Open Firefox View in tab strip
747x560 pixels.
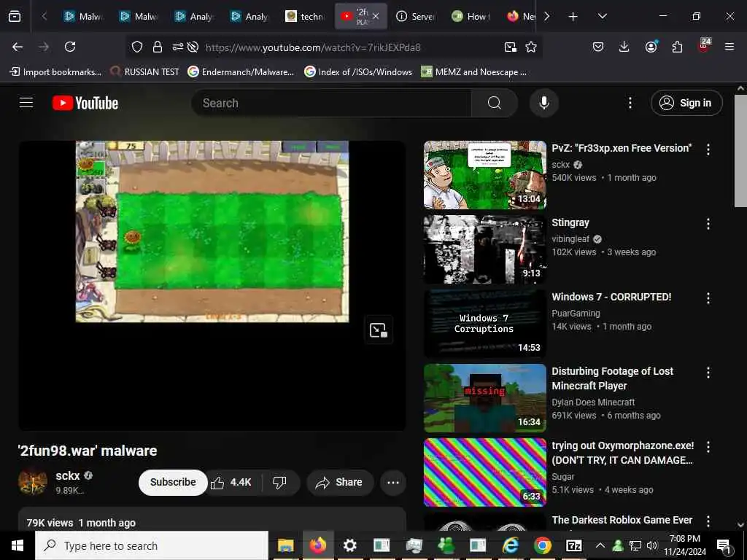[x=15, y=16]
